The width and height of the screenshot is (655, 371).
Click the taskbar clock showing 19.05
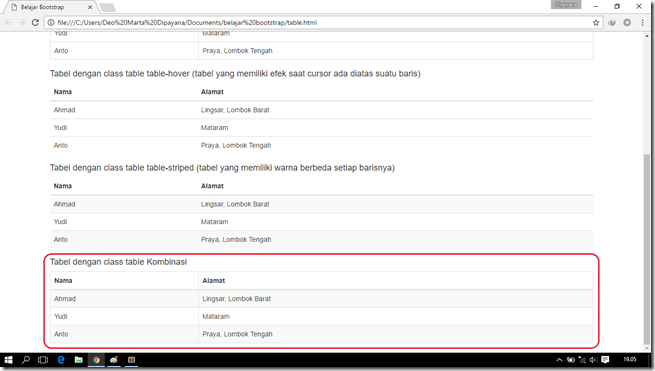630,359
